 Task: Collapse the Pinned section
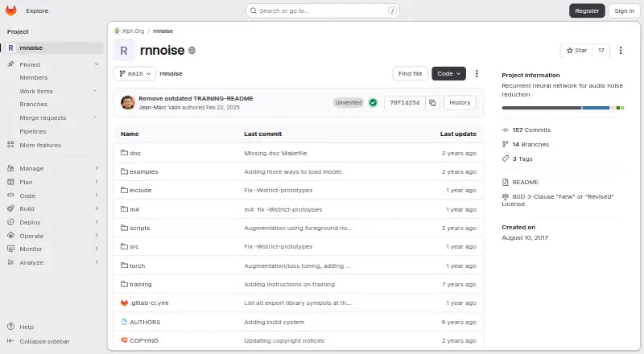pyautogui.click(x=97, y=64)
